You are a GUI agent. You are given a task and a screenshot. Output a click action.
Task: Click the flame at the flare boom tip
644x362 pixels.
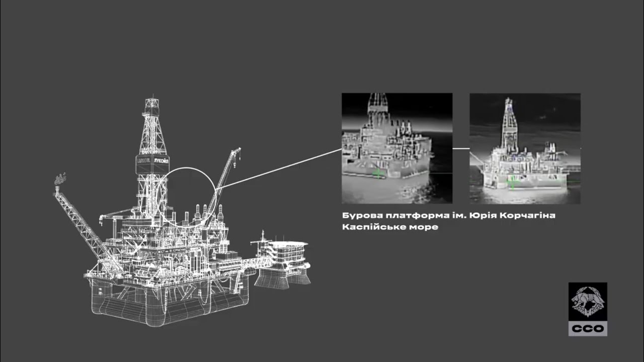click(x=60, y=178)
